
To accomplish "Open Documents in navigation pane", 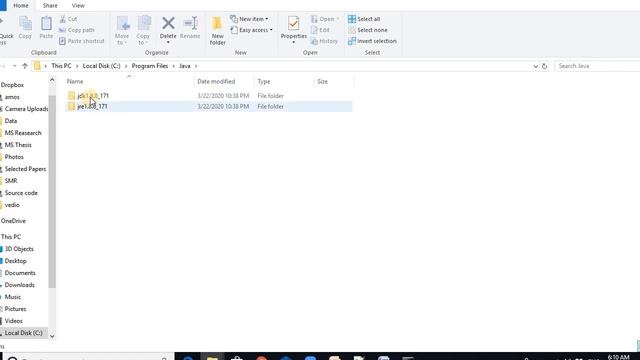I will pyautogui.click(x=20, y=273).
